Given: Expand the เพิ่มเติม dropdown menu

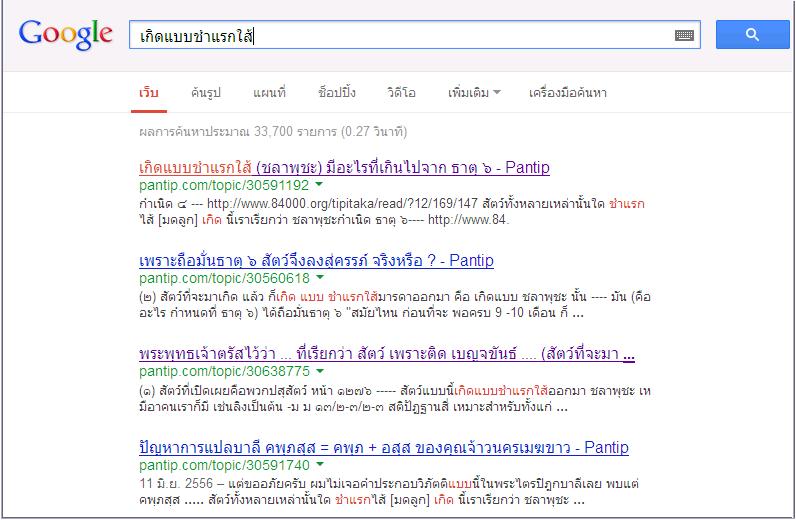Looking at the screenshot, I should [474, 93].
